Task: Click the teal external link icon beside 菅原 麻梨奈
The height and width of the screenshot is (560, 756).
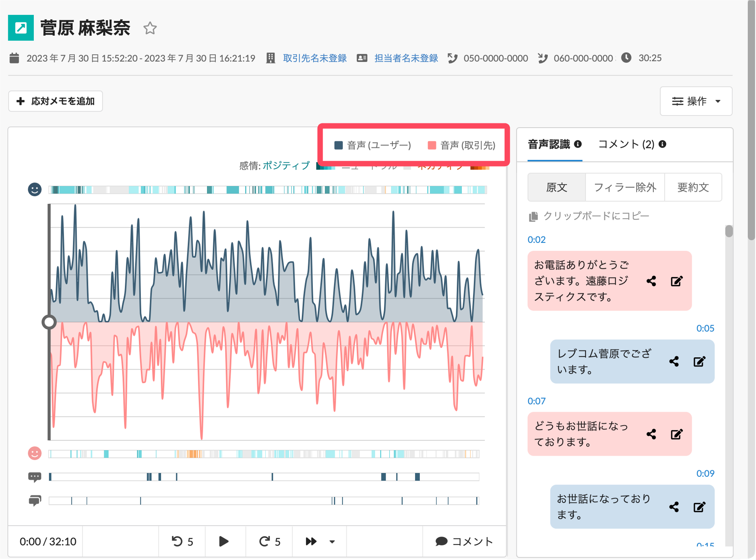Action: [x=21, y=28]
